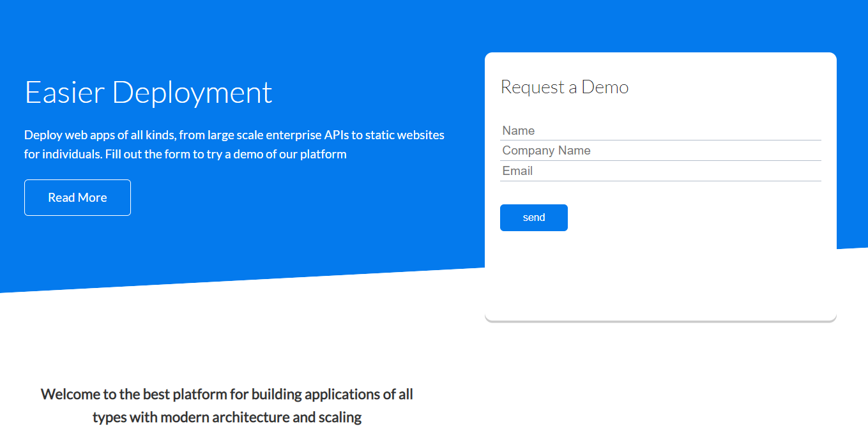Focus the Name input field
Screen dimensions: 868x447
660,131
